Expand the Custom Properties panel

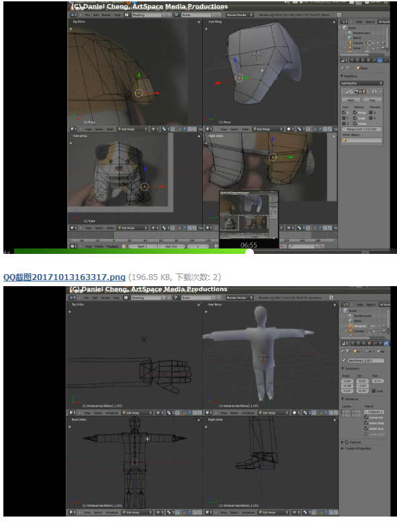[356, 449]
